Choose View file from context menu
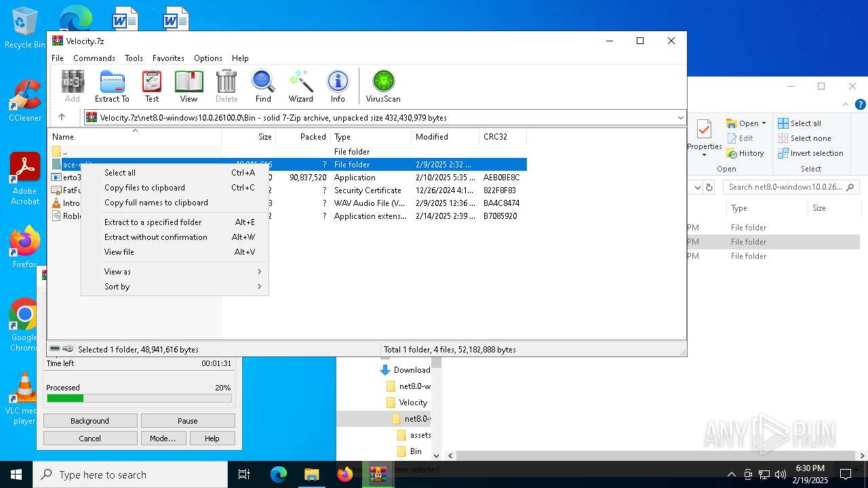Screen dimensions: 868x488 pos(175,252)
